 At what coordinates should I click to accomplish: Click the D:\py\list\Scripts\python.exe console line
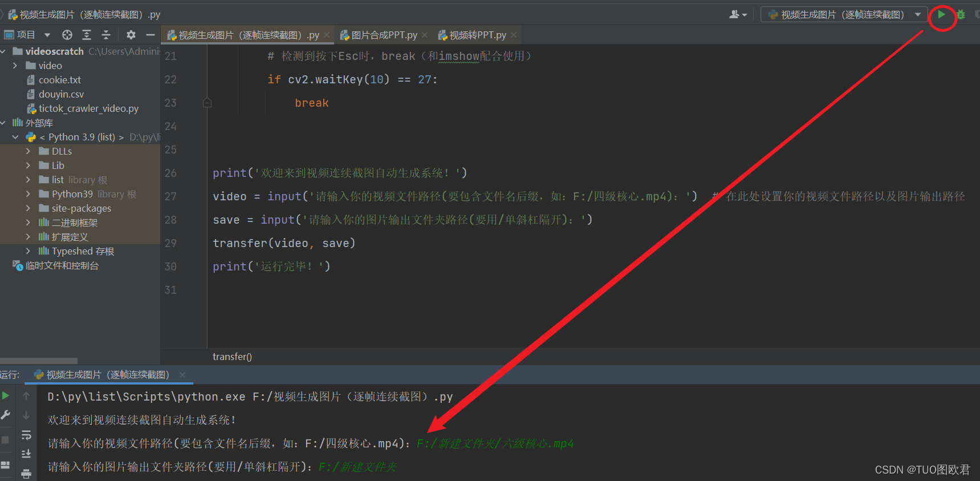tap(250, 397)
